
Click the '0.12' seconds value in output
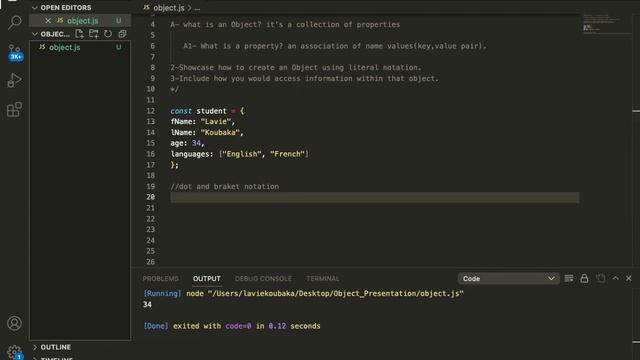coord(277,326)
